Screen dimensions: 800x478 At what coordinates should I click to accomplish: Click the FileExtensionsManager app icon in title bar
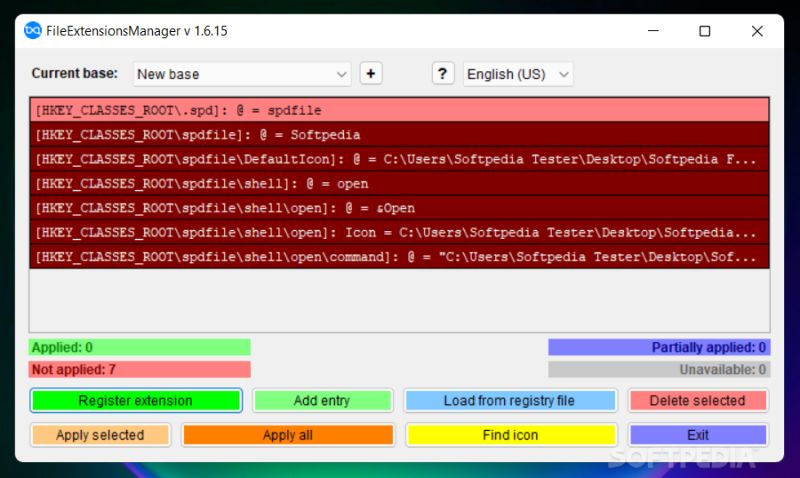(x=33, y=31)
